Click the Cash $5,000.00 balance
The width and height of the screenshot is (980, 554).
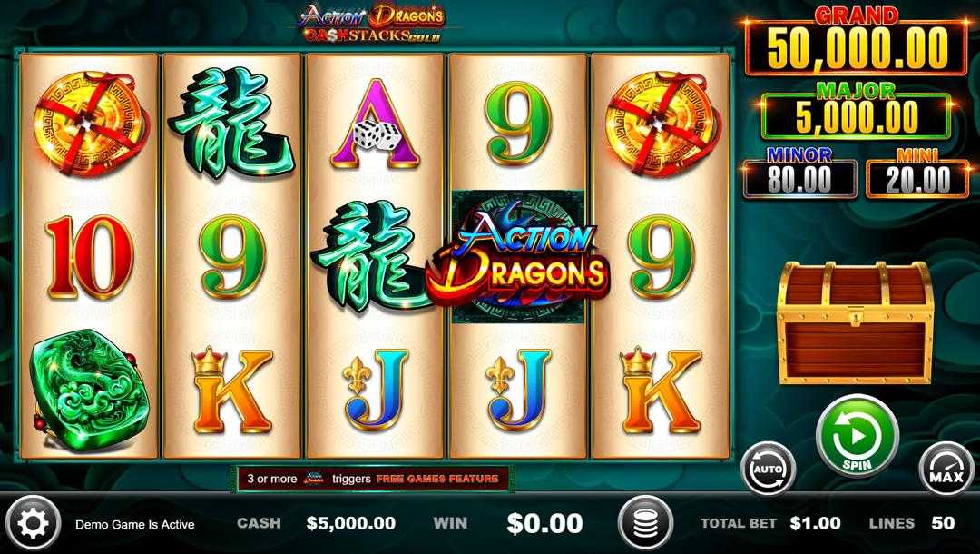[x=350, y=523]
